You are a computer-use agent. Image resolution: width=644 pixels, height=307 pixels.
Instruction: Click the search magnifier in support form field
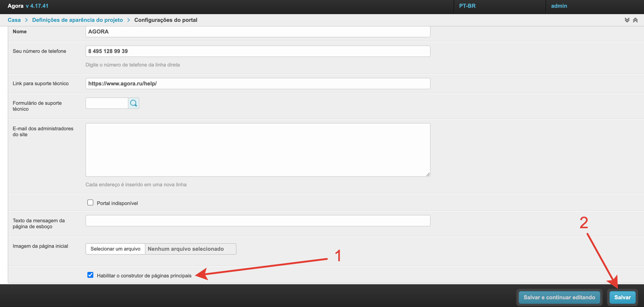pos(134,103)
